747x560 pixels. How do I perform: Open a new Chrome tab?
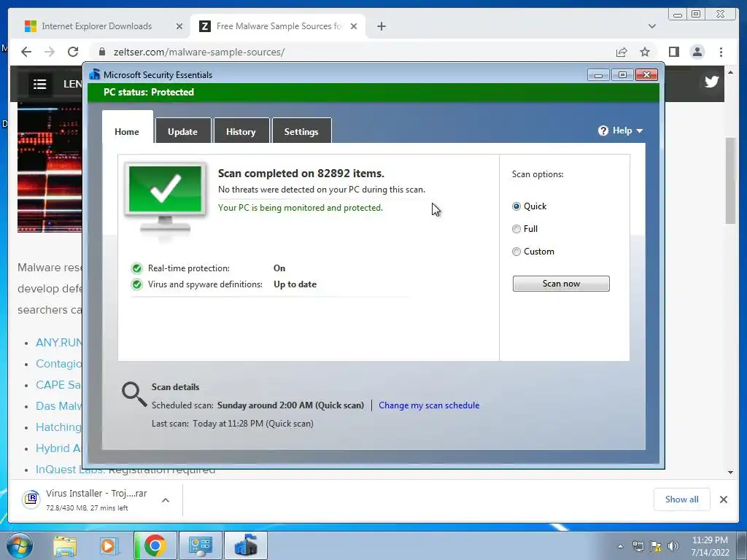tap(381, 26)
